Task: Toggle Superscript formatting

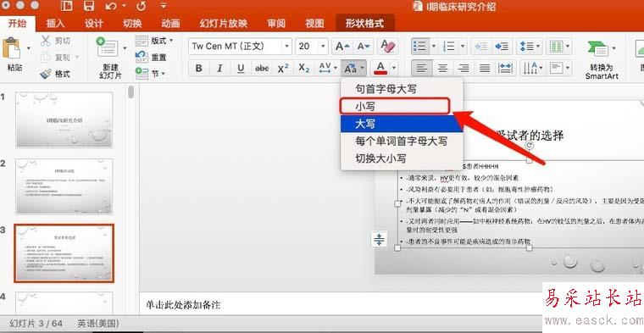Action: click(283, 68)
